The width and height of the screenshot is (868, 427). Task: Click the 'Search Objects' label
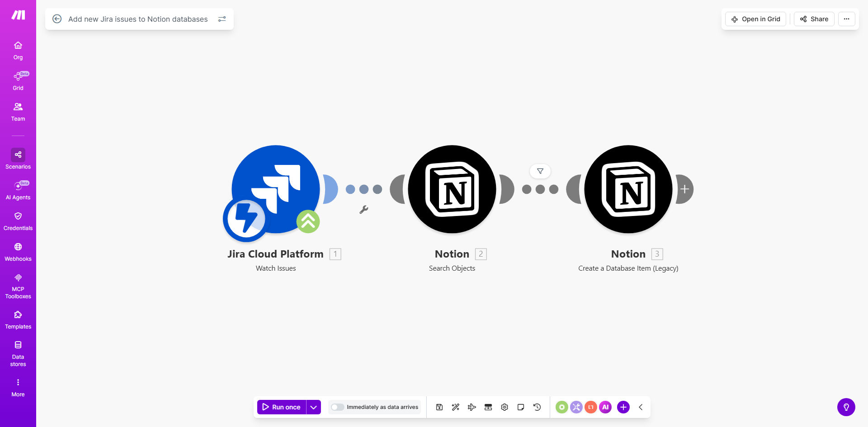tap(452, 268)
